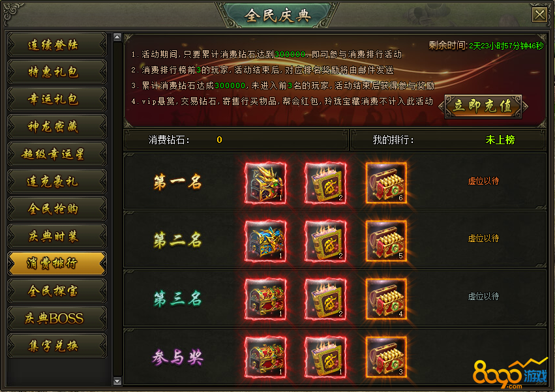This screenshot has height=392, width=555.
Task: Open the 神龙密藏 tab
Action: [57, 127]
